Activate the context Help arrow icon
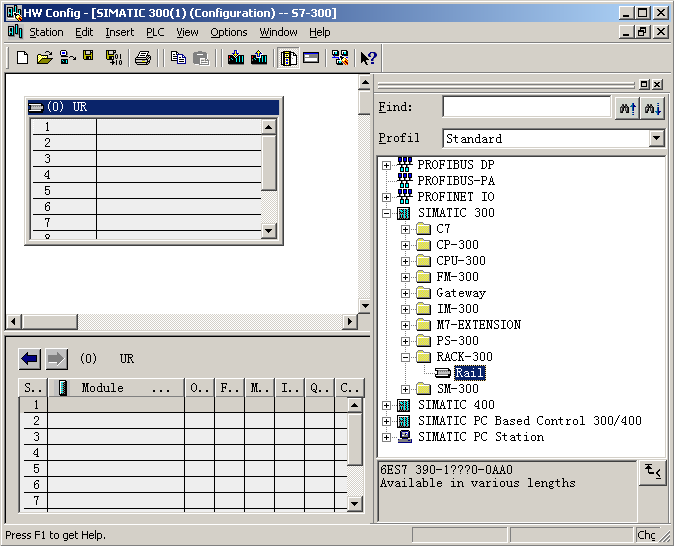The width and height of the screenshot is (675, 547). [x=368, y=58]
